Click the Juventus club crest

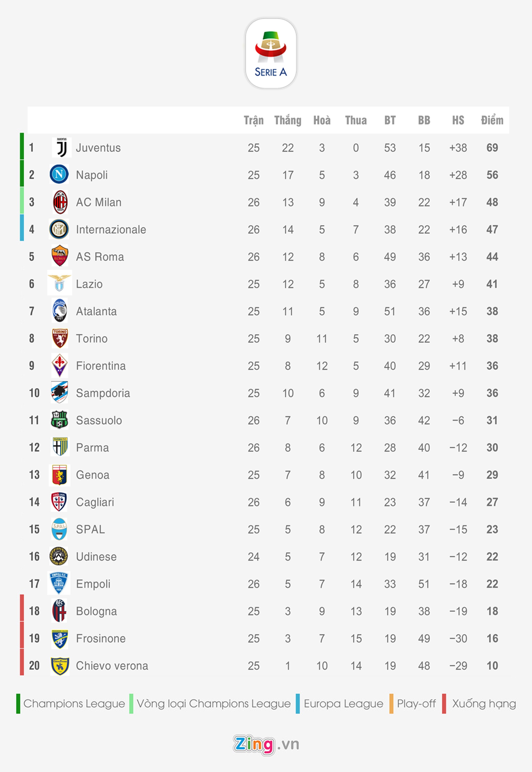pos(62,147)
